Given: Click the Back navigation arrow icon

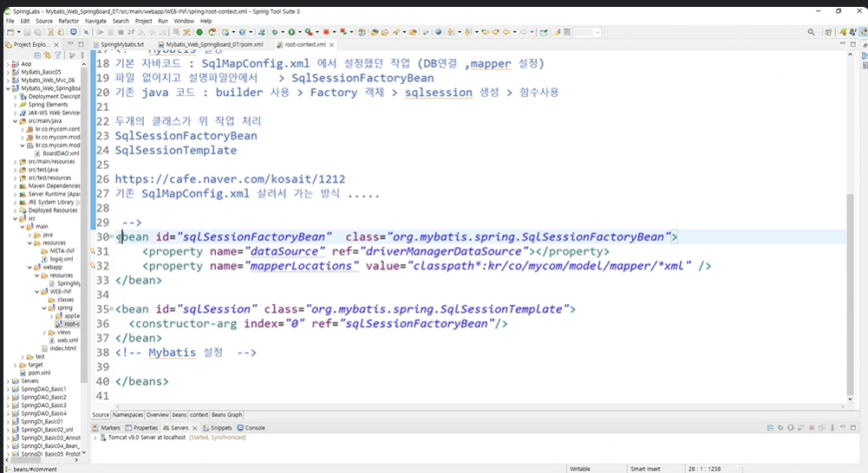Looking at the screenshot, I should click(506, 32).
